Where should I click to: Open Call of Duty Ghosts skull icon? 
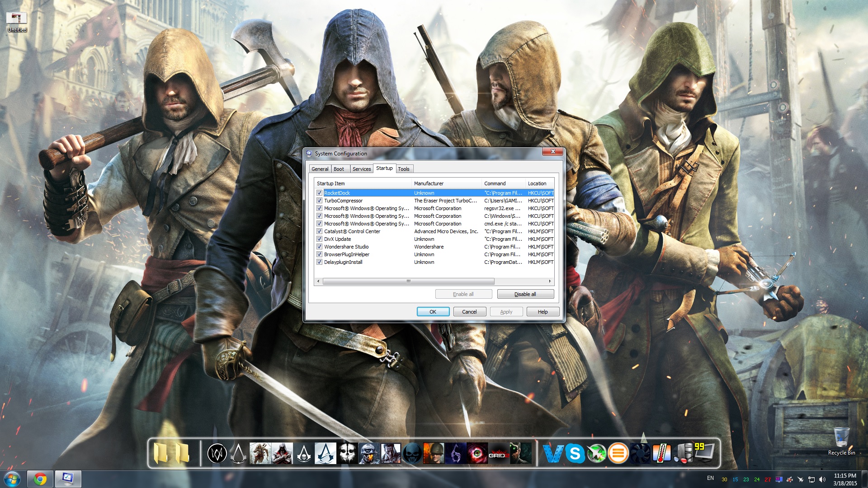[x=347, y=453]
